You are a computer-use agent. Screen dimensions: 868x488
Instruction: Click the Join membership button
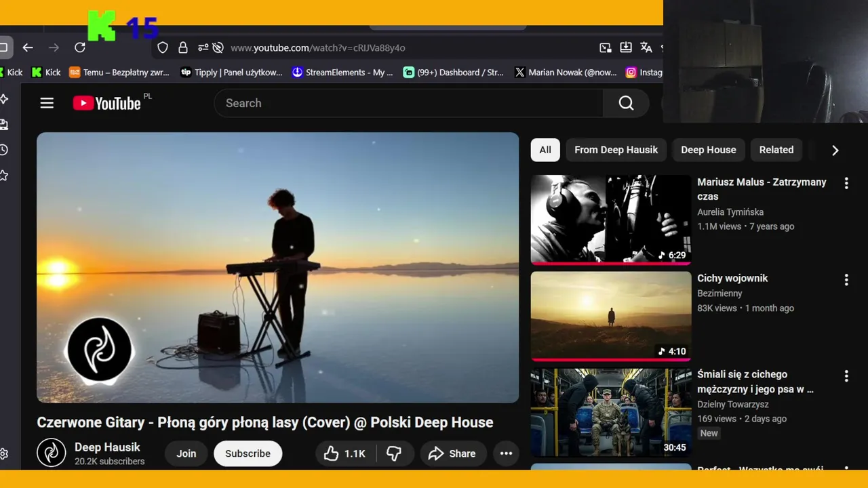pos(186,453)
